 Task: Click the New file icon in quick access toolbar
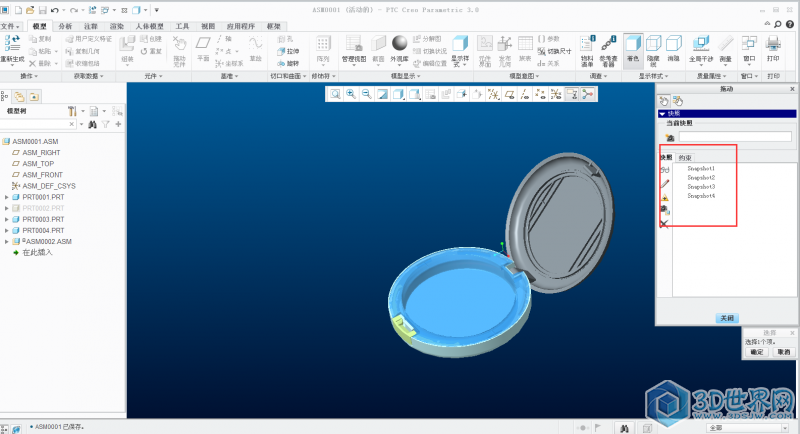coord(18,10)
